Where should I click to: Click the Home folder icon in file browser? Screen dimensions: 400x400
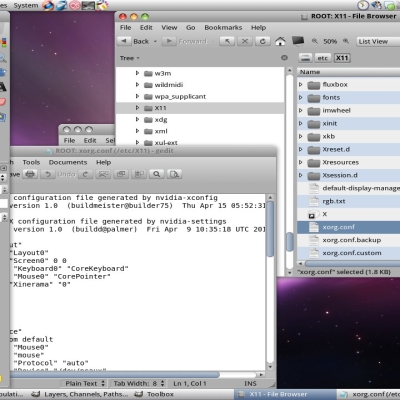pos(280,41)
